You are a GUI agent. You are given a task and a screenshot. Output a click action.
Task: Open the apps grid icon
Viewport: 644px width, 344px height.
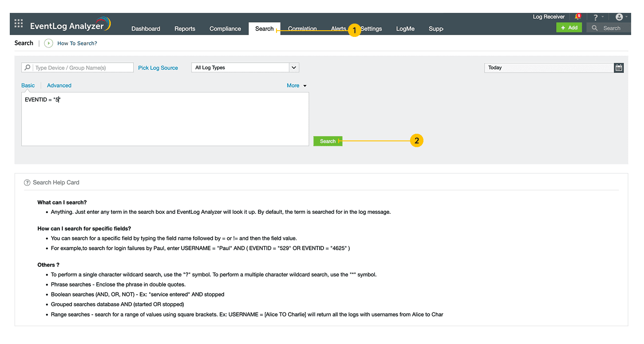tap(19, 23)
